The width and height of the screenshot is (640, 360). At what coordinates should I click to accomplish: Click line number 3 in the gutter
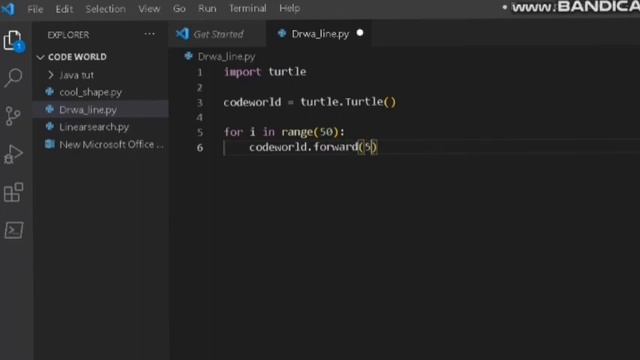tap(200, 102)
